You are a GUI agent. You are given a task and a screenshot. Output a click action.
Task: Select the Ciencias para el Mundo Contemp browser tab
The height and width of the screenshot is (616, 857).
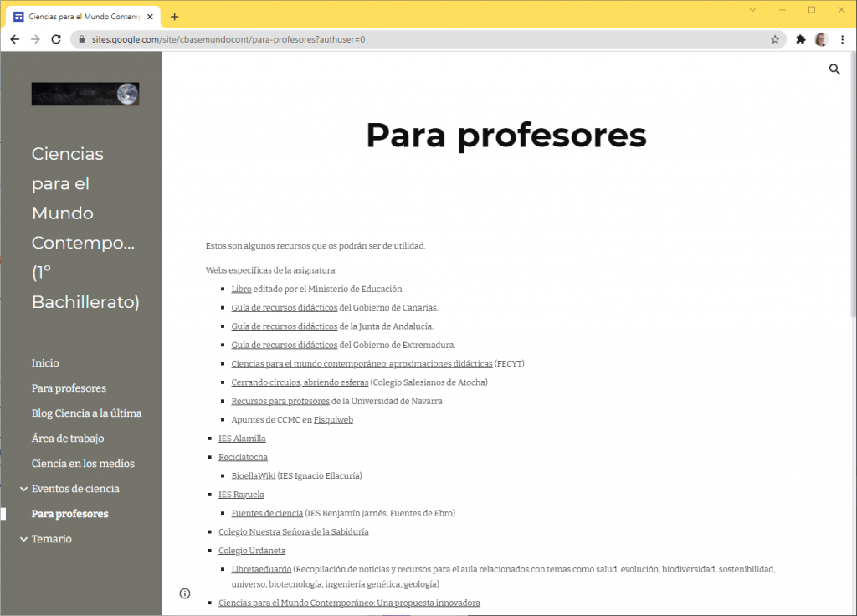(x=84, y=17)
